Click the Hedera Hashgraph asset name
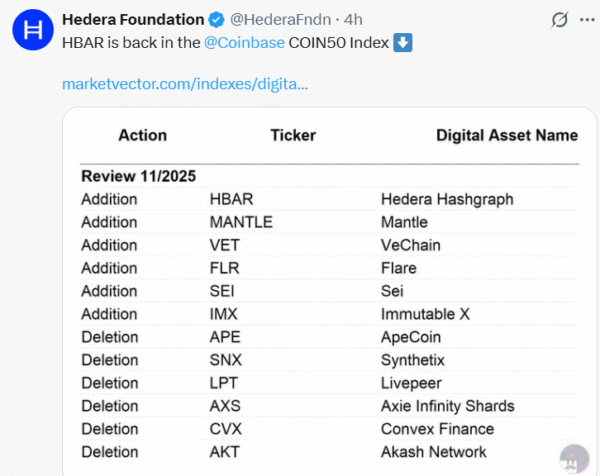The height and width of the screenshot is (476, 600). 446,199
